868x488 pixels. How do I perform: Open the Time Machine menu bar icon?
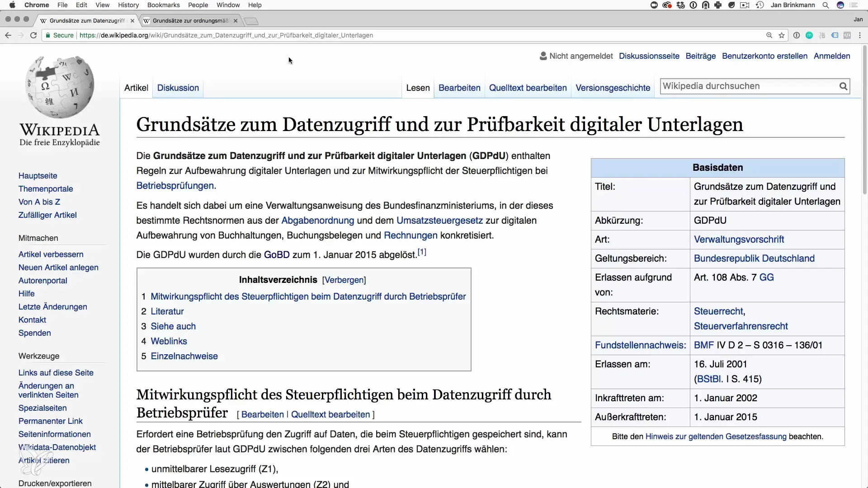(760, 5)
